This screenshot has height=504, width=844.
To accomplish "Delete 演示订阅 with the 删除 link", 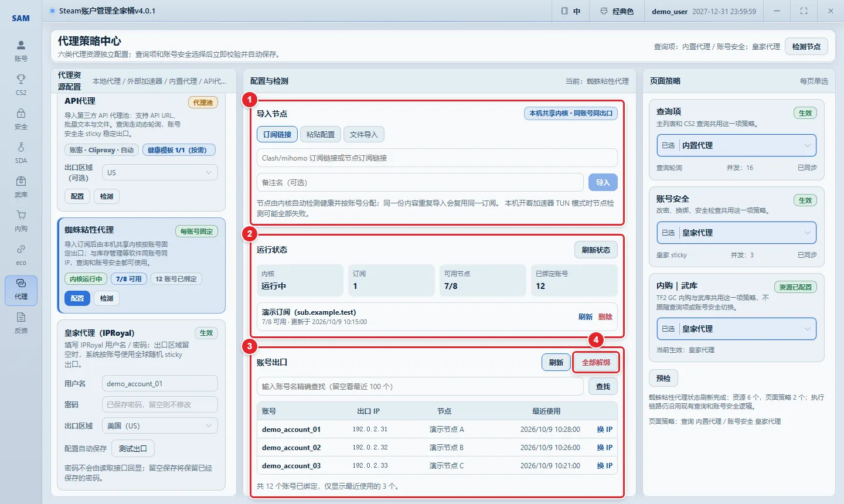I will click(x=605, y=316).
